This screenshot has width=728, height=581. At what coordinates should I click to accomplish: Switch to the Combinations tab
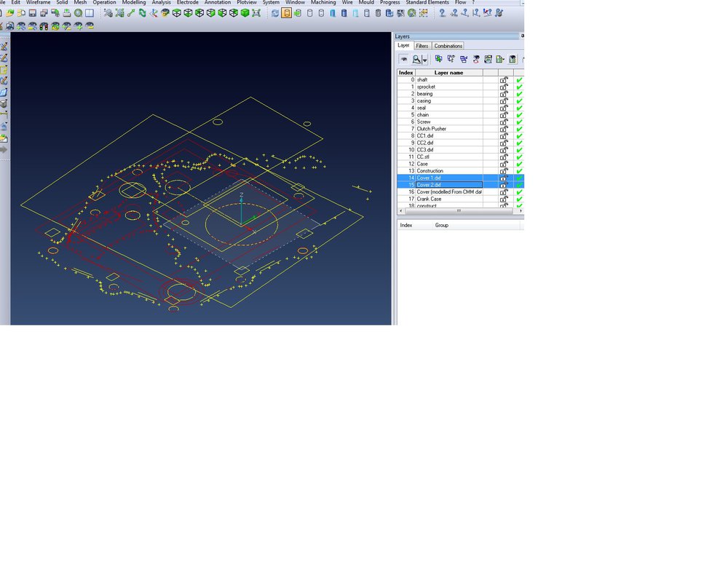448,46
